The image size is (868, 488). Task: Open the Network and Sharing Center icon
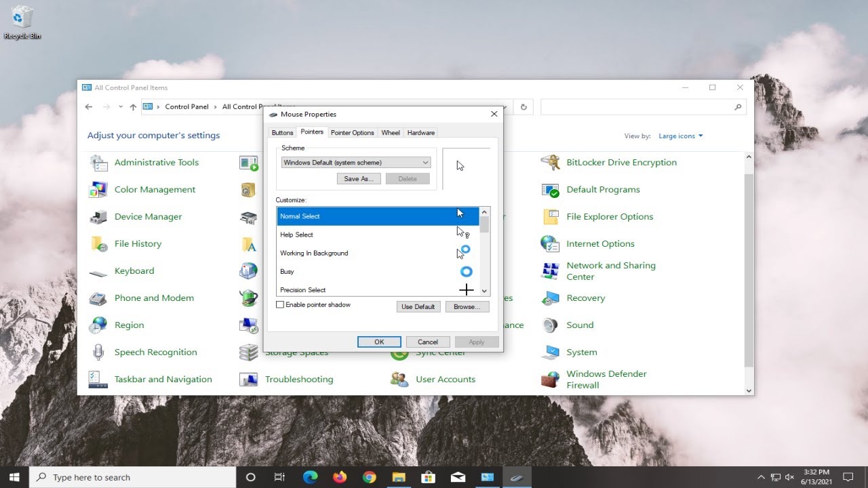pyautogui.click(x=550, y=271)
